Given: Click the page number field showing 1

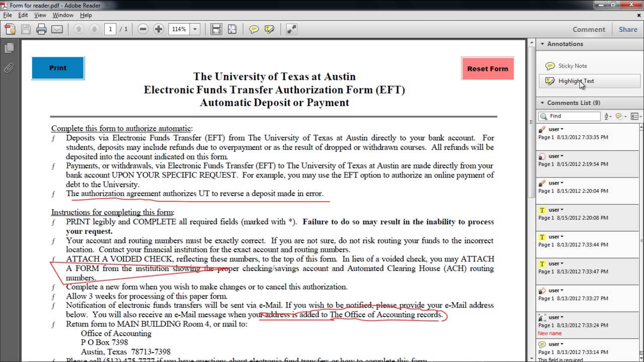Looking at the screenshot, I should pyautogui.click(x=111, y=29).
